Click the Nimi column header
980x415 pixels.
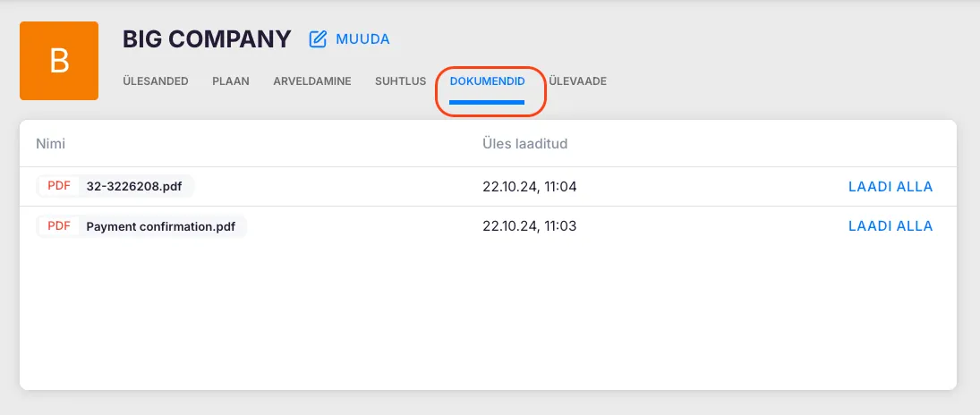coord(51,143)
